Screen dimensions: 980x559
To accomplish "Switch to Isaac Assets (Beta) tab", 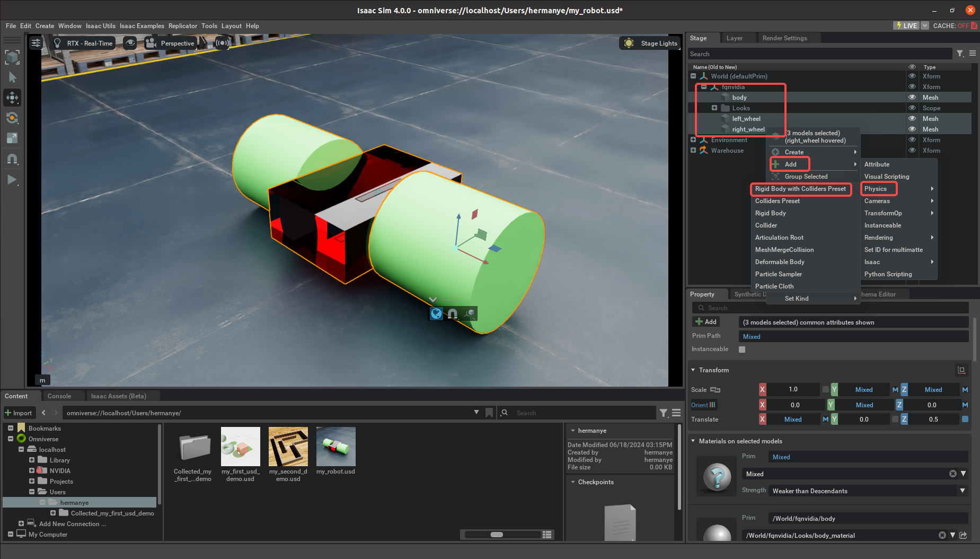I will 119,396.
